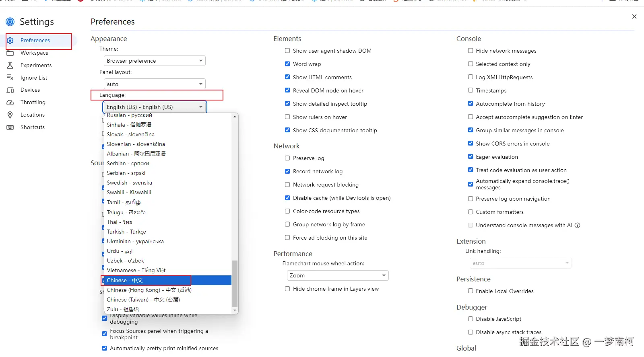Viewport: 644px width, 357px height.
Task: Select Ukrainian language option
Action: (x=168, y=241)
